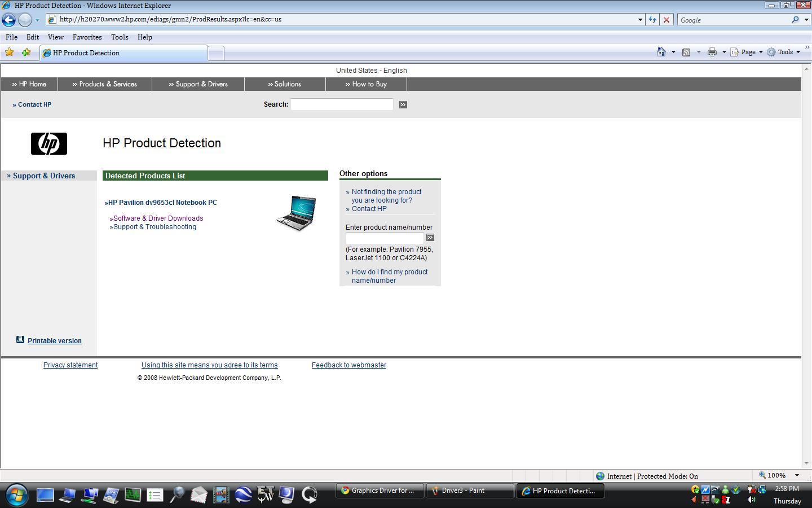This screenshot has height=508, width=812.
Task: Click the Enter product name/number field
Action: pyautogui.click(x=385, y=238)
